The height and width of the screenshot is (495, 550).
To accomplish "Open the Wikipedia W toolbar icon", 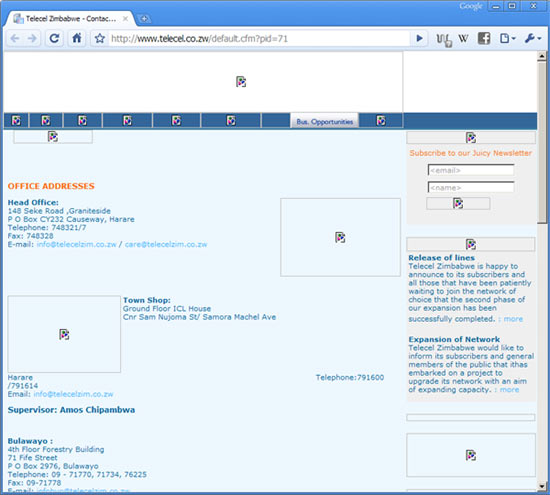I will pos(463,38).
